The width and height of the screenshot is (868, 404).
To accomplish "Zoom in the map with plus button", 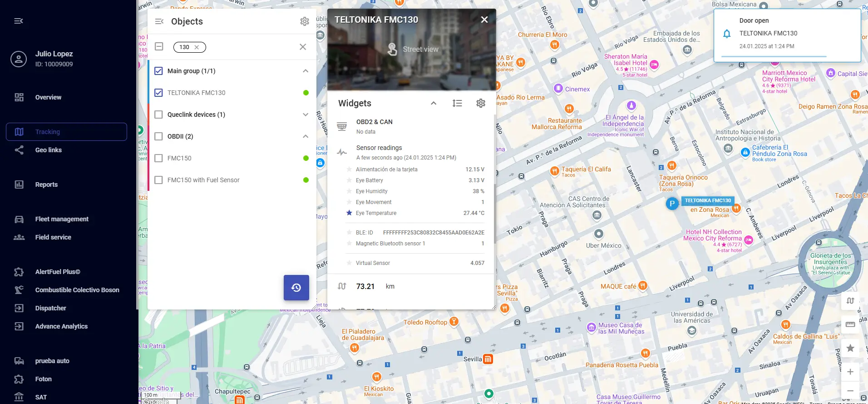I will (850, 372).
